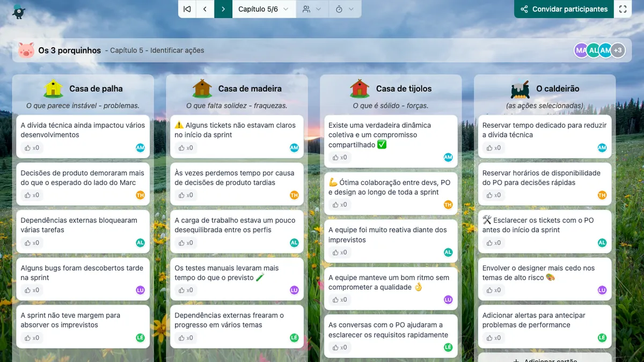644x362 pixels.
Task: Select the Casa de madeira column header
Action: coord(250,88)
